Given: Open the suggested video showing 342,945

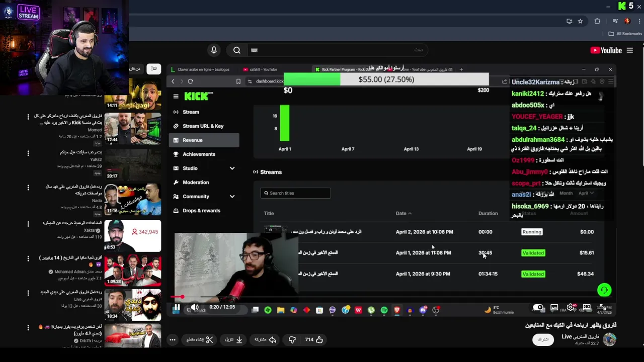Looking at the screenshot, I should (x=133, y=236).
